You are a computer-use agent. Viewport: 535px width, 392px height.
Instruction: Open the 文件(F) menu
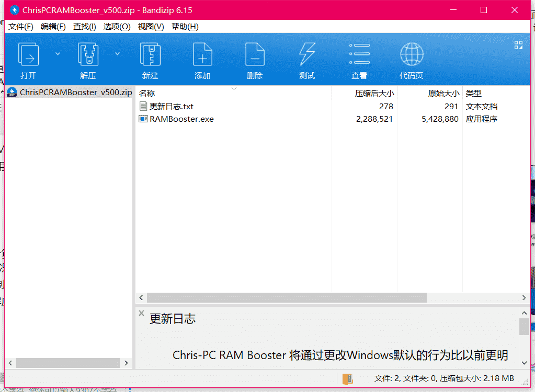point(21,27)
